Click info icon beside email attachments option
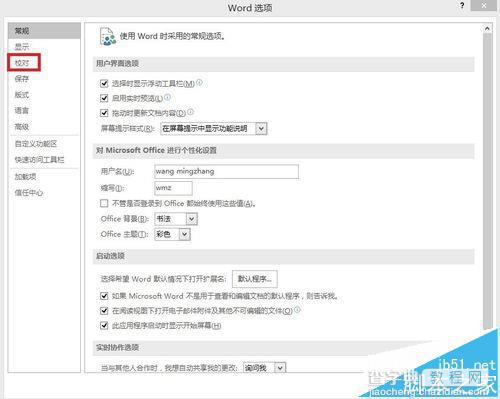The width and height of the screenshot is (500, 399). pos(297,309)
